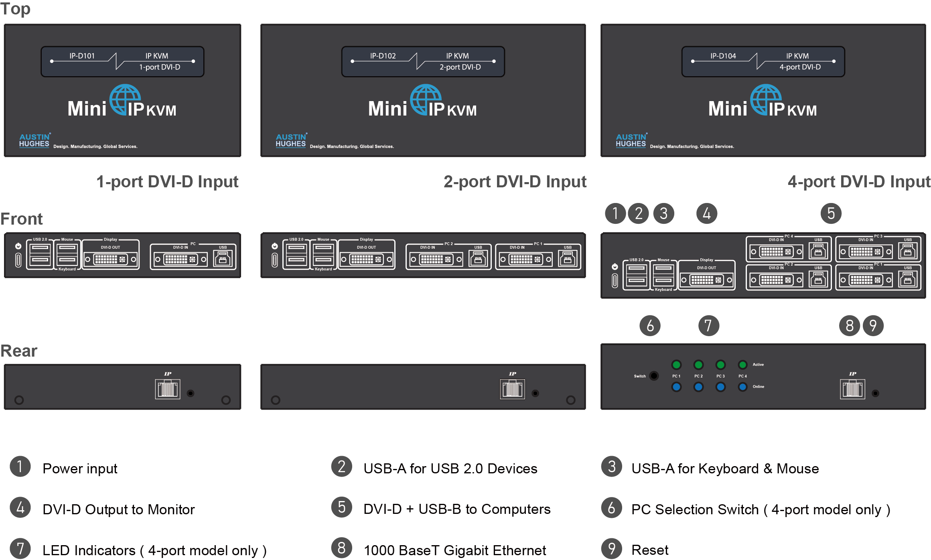The image size is (931, 560).
Task: Select the PC 3 USB-B port on the 4-port model
Action: pyautogui.click(x=908, y=251)
